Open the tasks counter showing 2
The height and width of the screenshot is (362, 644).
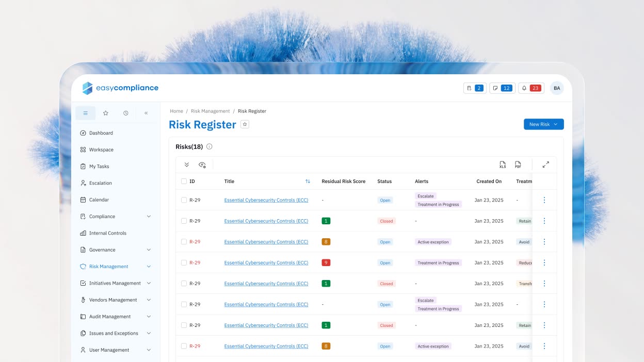click(x=475, y=88)
